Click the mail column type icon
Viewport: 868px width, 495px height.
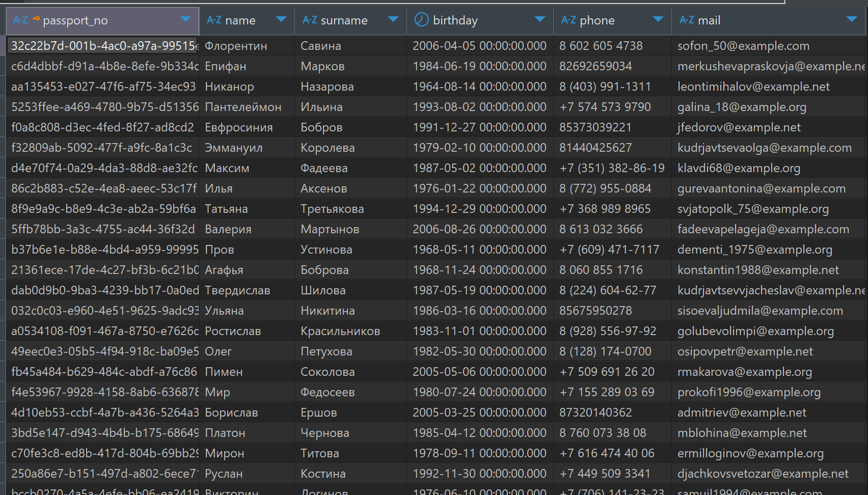(x=687, y=20)
